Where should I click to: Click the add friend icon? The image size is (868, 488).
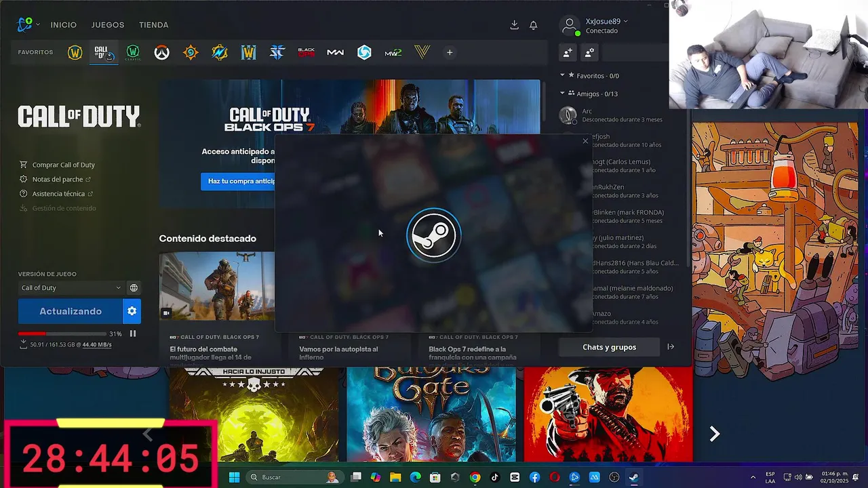point(568,52)
